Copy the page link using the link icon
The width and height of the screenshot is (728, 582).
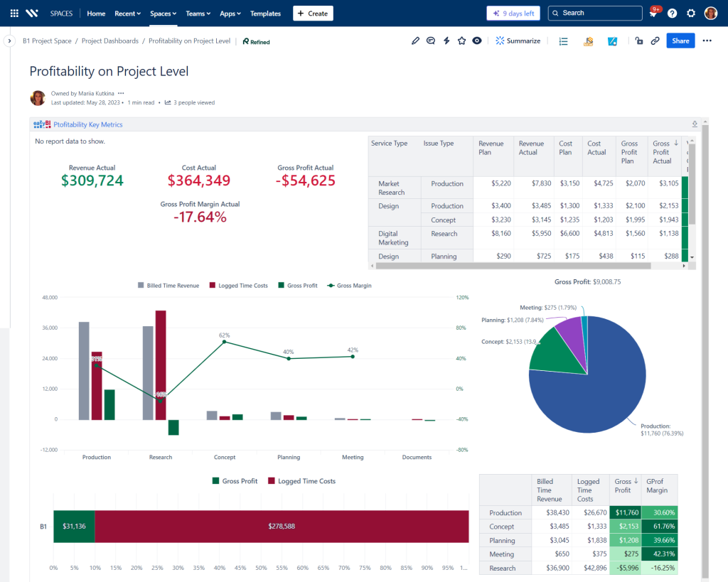tap(655, 41)
